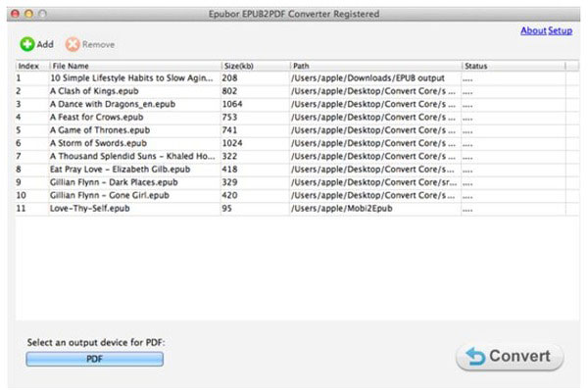
Task: Click size value 208
Action: click(229, 78)
